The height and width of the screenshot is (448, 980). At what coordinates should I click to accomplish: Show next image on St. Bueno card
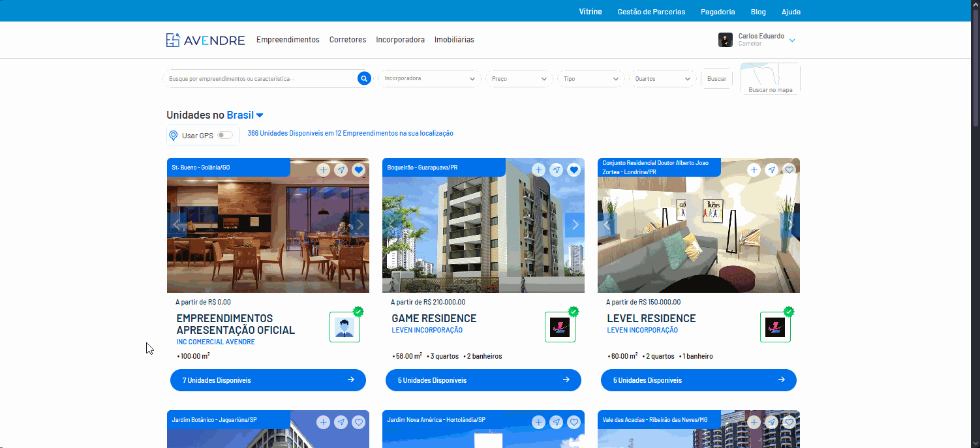[360, 225]
